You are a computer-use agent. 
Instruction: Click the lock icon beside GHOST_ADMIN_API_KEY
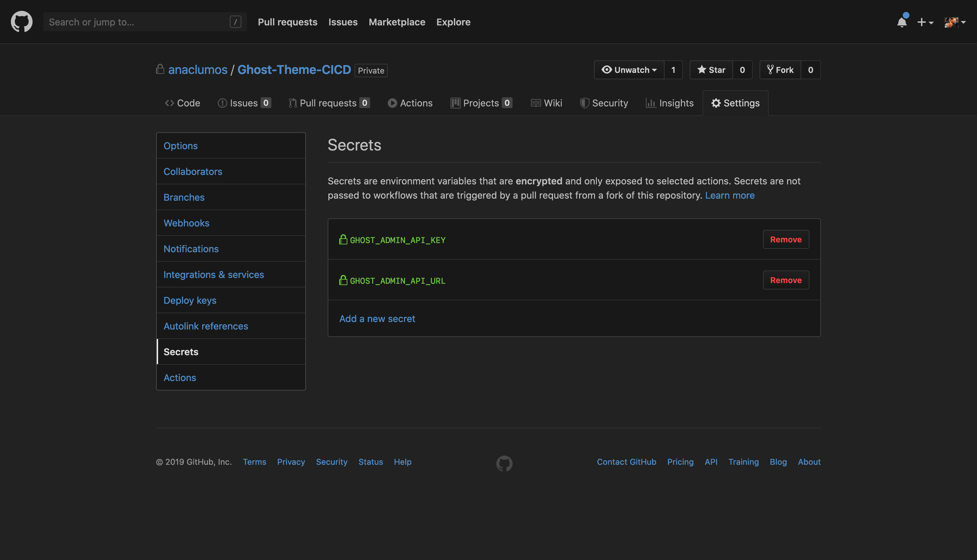[343, 240]
